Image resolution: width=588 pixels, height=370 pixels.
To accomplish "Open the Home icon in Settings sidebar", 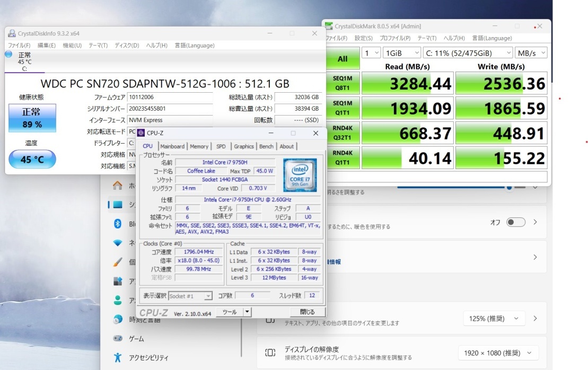I will tap(117, 185).
